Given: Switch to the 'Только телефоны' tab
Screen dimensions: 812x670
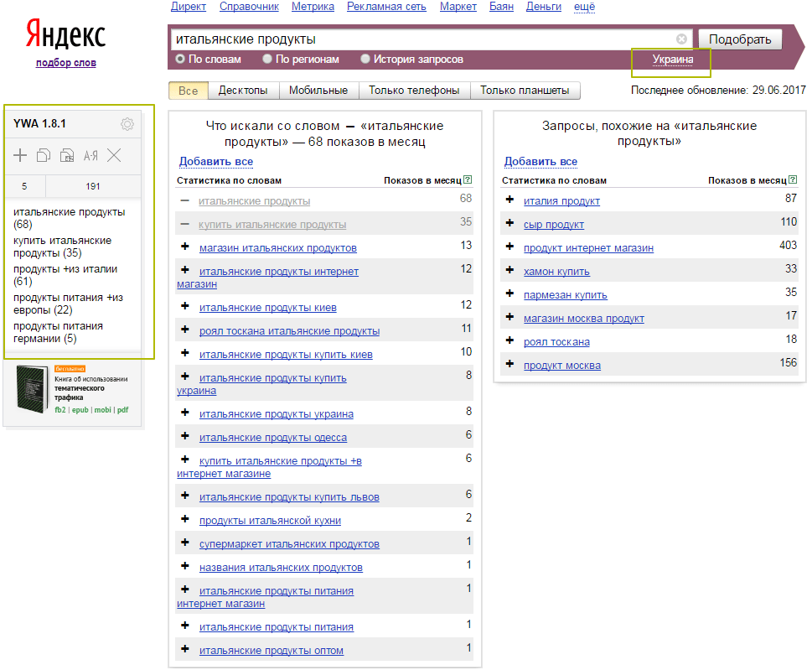Looking at the screenshot, I should 414,91.
